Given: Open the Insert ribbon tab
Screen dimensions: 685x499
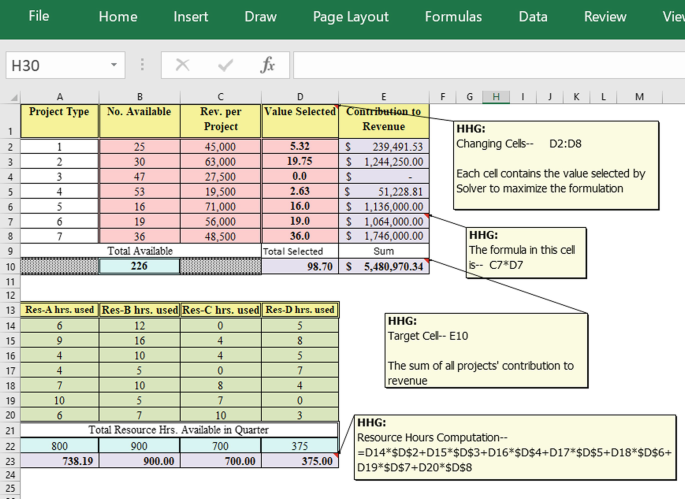Looking at the screenshot, I should (190, 17).
